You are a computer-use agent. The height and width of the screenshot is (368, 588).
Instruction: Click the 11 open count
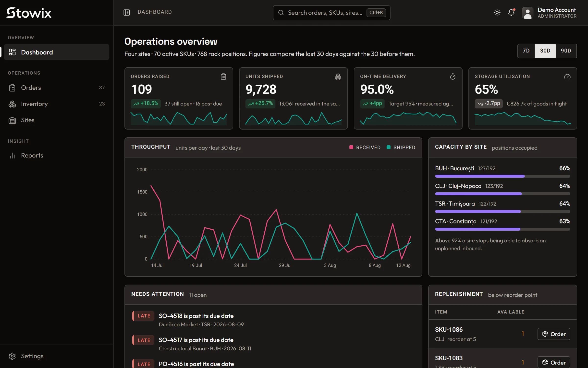click(x=198, y=295)
